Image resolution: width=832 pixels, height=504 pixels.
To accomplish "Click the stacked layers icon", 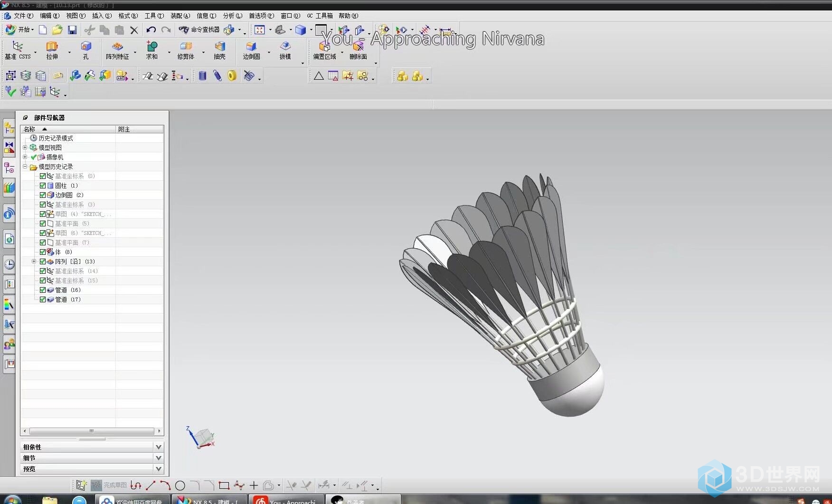I will click(26, 76).
